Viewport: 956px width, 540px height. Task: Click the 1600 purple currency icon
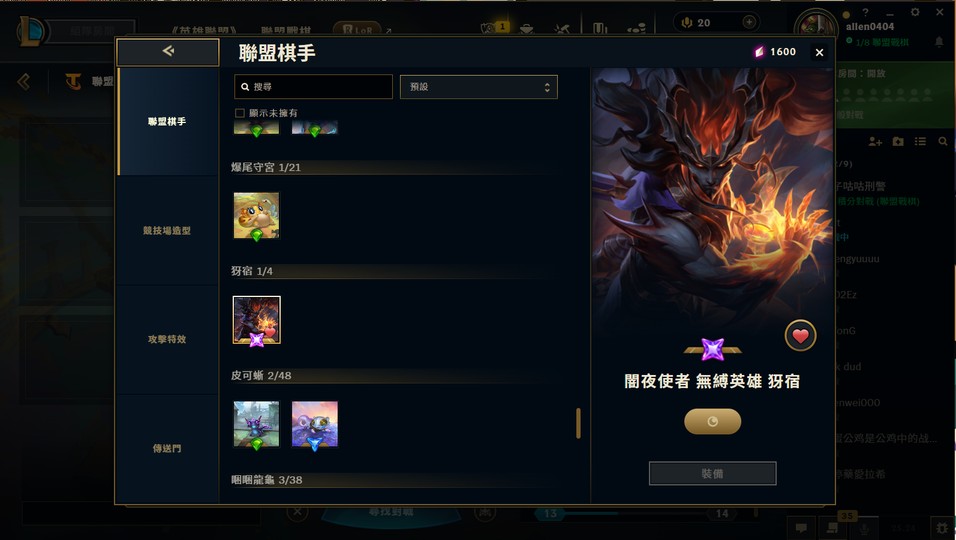point(759,52)
